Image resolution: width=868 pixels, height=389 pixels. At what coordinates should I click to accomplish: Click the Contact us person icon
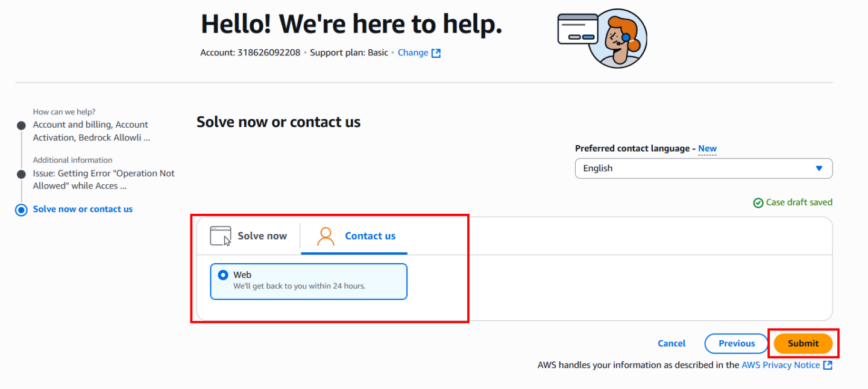325,236
